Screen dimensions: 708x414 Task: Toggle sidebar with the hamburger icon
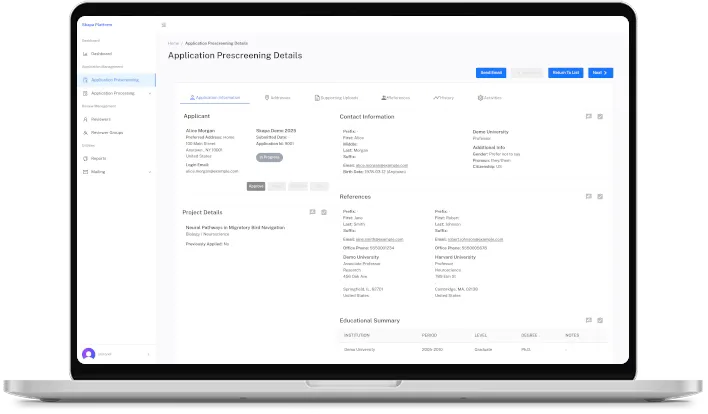164,25
